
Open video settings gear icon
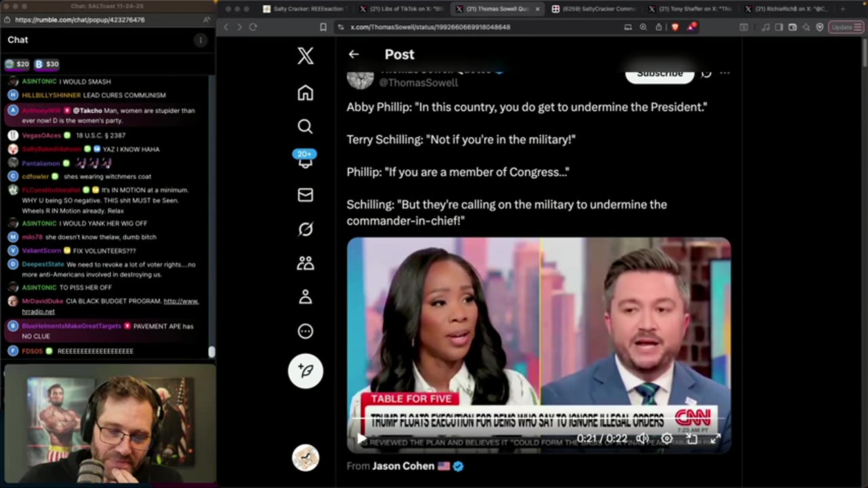click(x=667, y=439)
